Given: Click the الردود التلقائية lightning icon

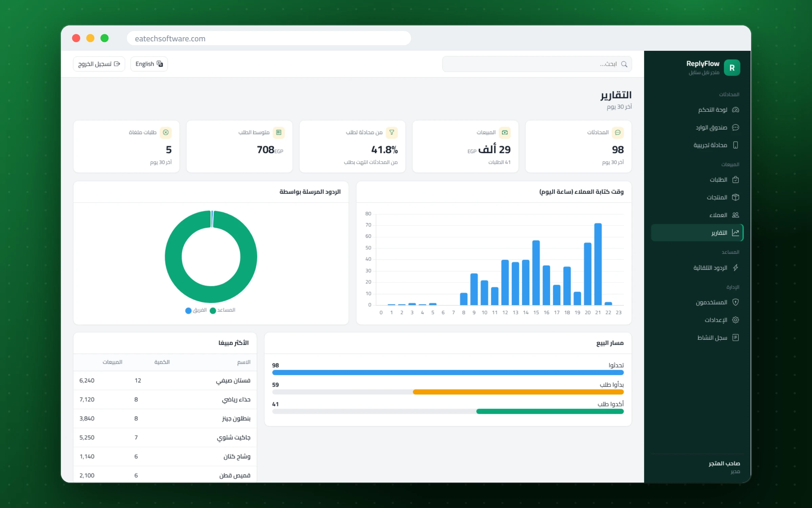Looking at the screenshot, I should tap(735, 268).
